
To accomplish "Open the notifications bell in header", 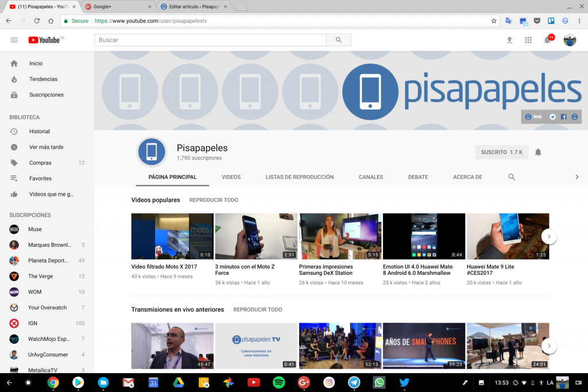I will (547, 40).
